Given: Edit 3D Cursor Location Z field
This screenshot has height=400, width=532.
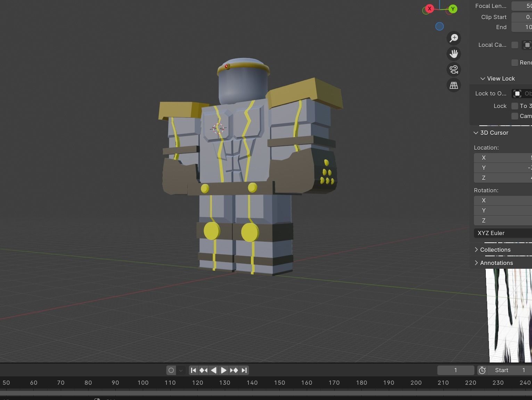Looking at the screenshot, I should [503, 178].
